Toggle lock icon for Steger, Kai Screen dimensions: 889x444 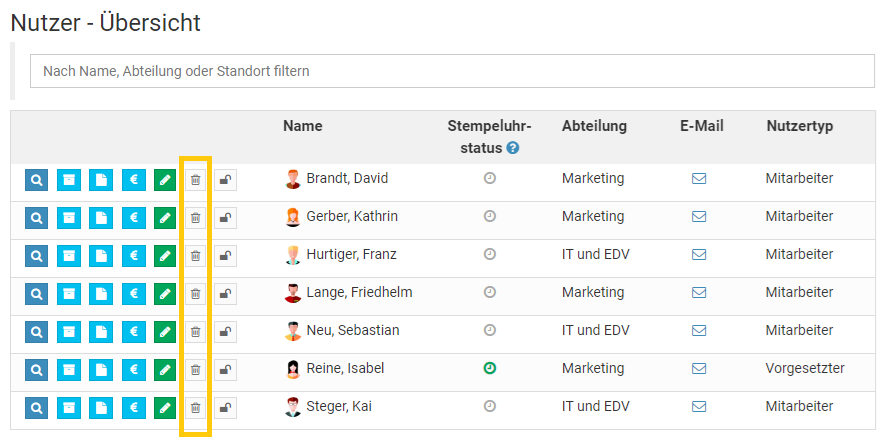point(226,408)
